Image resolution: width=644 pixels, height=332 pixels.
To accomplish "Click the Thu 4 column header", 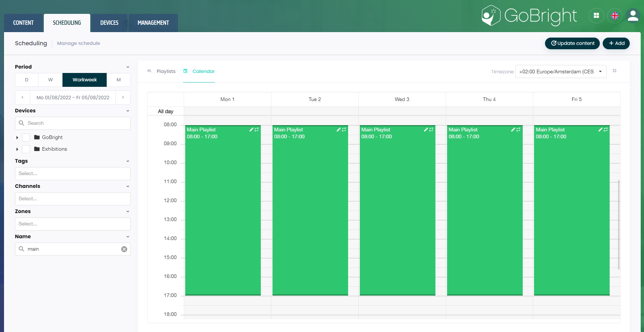I will [489, 99].
